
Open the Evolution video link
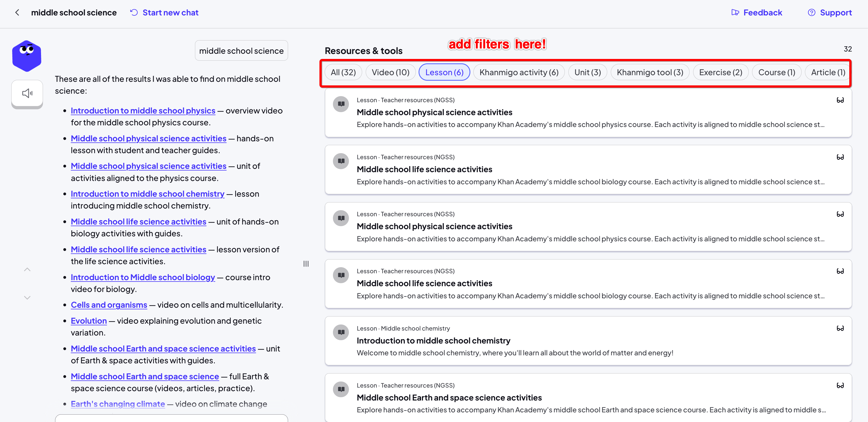click(x=88, y=321)
